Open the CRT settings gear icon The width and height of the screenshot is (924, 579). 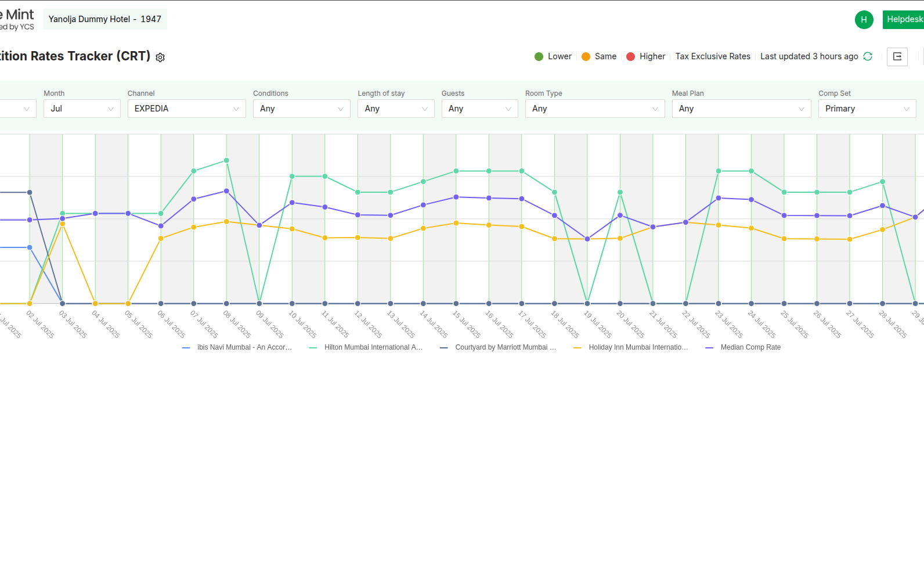coord(160,57)
